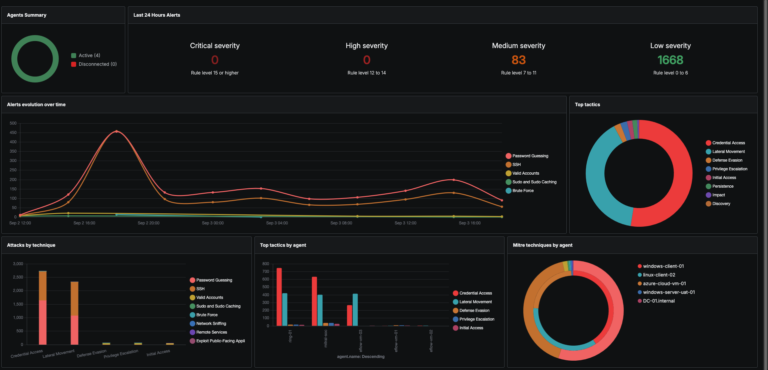Toggle Disconnected (0) in Agents Summary legend
The width and height of the screenshot is (768, 370).
94,64
